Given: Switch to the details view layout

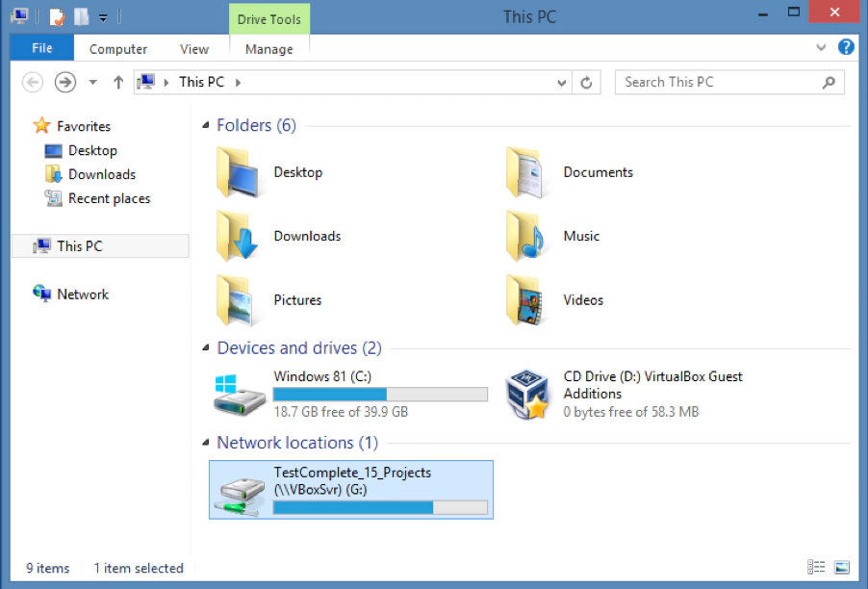Looking at the screenshot, I should [x=817, y=568].
